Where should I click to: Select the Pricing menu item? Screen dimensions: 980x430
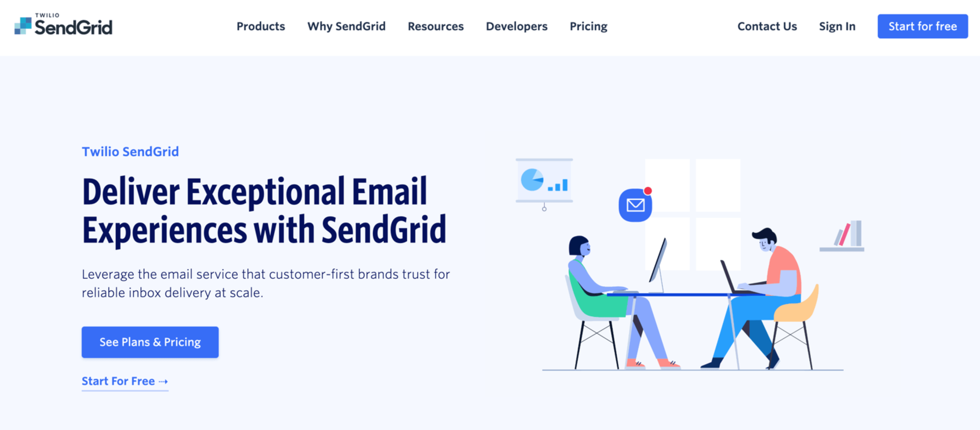(x=588, y=26)
